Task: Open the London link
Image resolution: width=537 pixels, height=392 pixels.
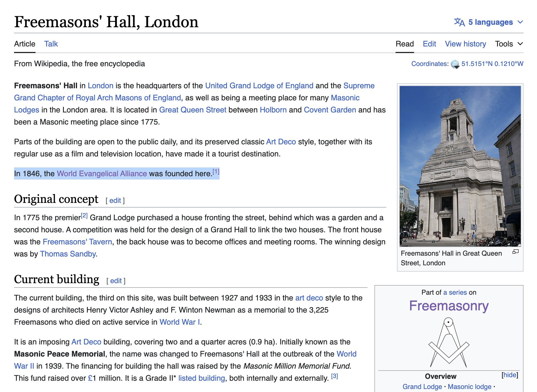Action: click(x=100, y=85)
